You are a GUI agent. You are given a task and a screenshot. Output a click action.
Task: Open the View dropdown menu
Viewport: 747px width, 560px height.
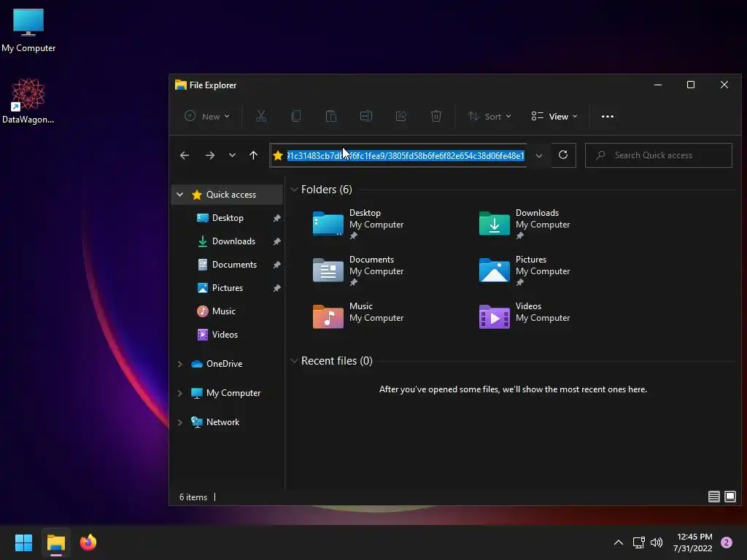554,116
